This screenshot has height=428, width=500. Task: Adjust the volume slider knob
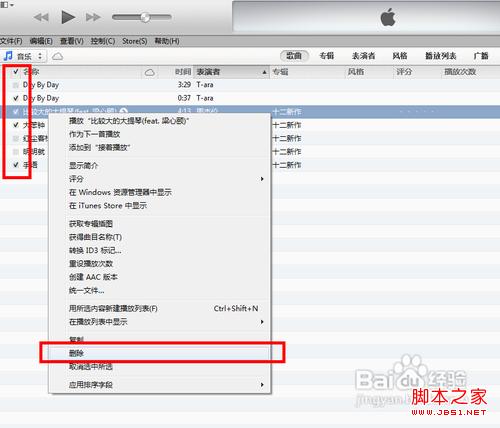click(x=145, y=17)
